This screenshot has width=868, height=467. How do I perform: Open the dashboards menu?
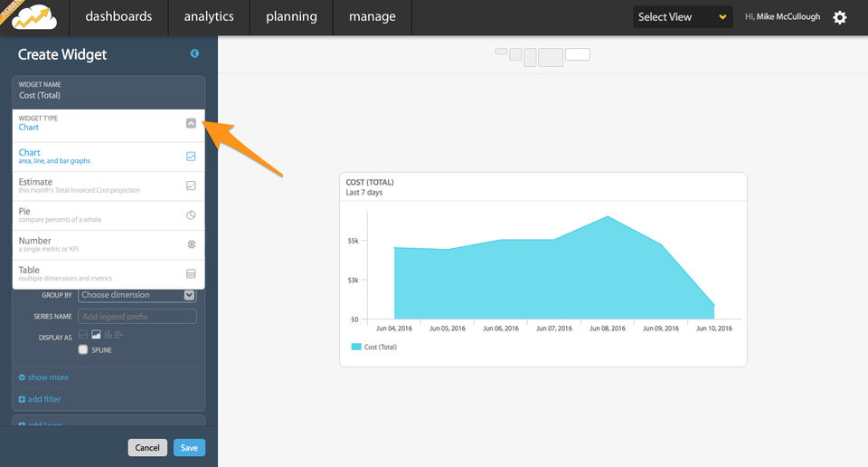pos(118,16)
